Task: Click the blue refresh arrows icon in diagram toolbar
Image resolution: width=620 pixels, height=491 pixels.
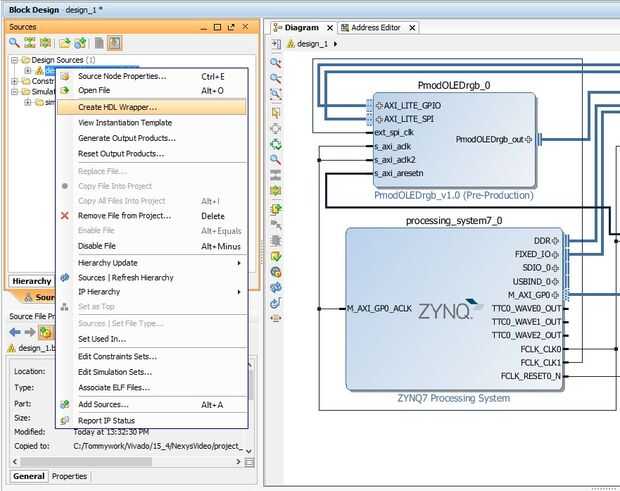Action: [x=276, y=287]
